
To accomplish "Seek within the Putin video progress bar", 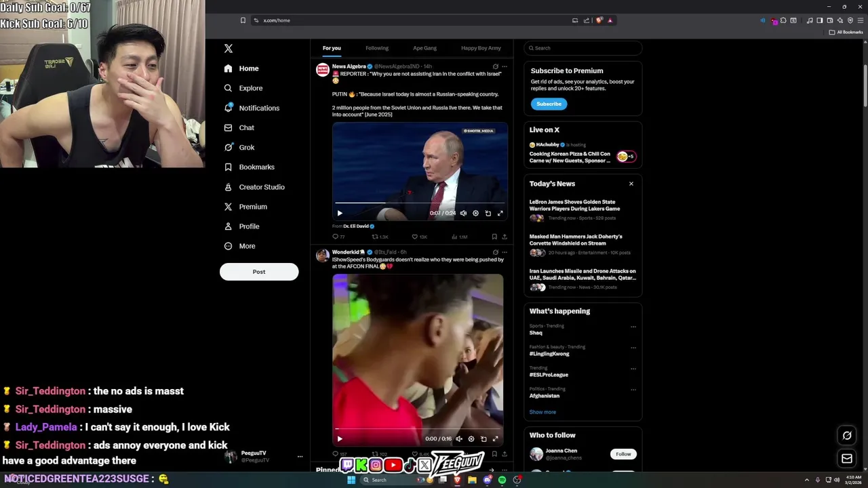I will (420, 203).
